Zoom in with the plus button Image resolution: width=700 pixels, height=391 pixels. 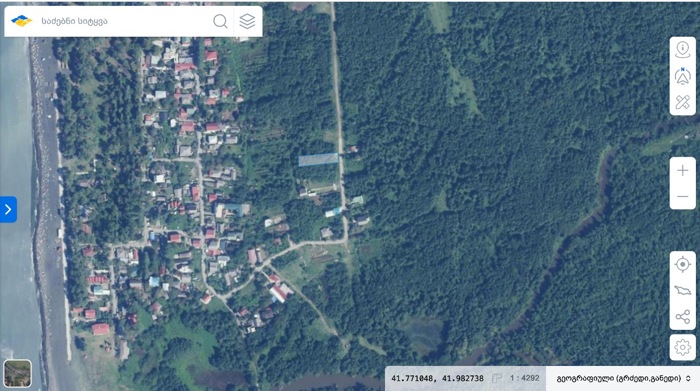pyautogui.click(x=683, y=170)
